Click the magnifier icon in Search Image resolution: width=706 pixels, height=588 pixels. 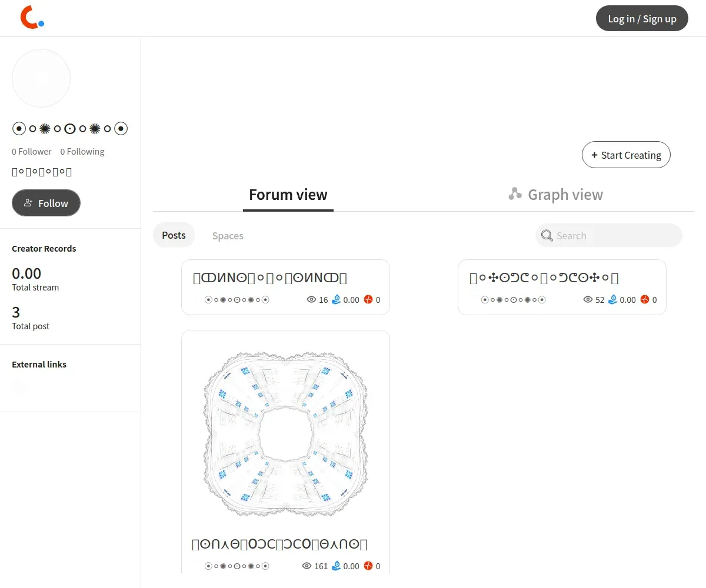pos(547,236)
